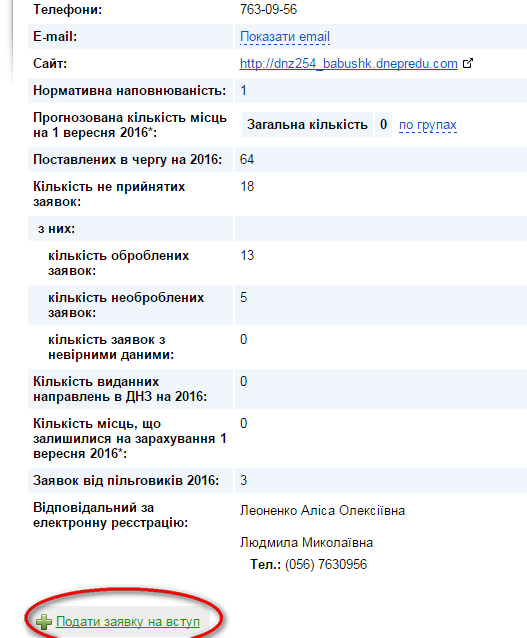
Task: Click the E-mail label
Action: point(55,37)
